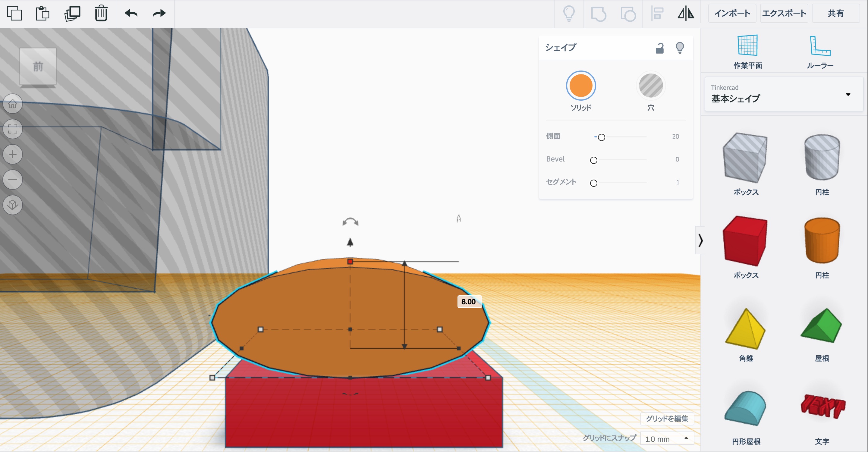Set shape to hole (穴)
Viewport: 868px width, 452px height.
(651, 86)
